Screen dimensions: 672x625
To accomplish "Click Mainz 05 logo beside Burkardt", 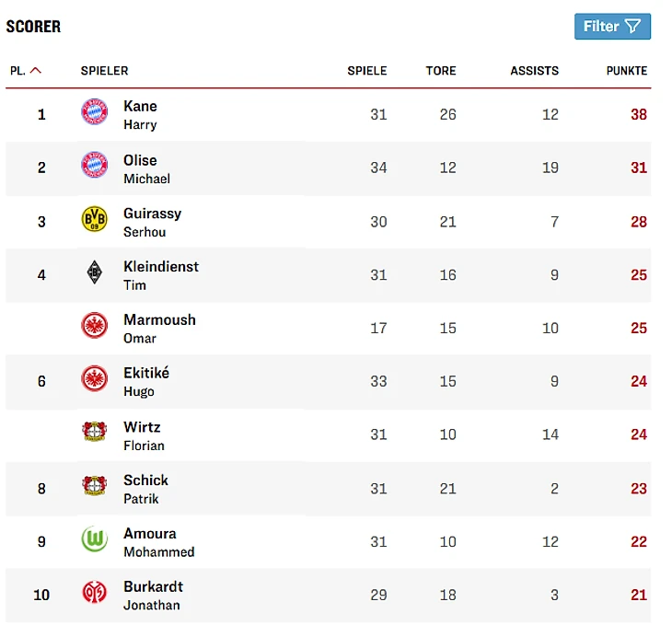I will coord(94,592).
